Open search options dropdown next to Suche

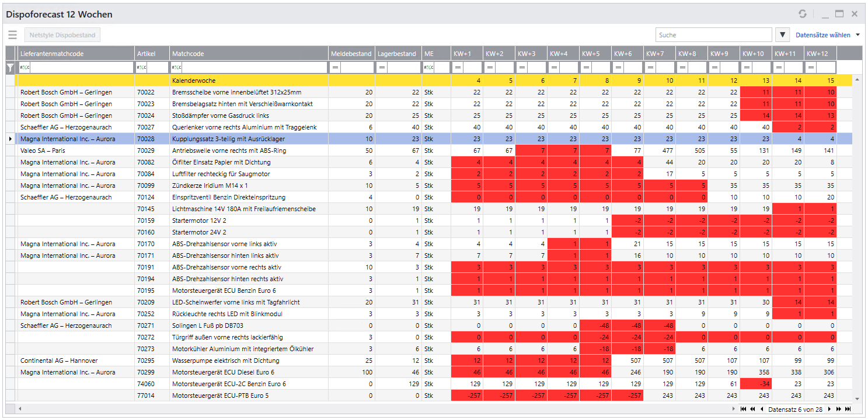(783, 35)
